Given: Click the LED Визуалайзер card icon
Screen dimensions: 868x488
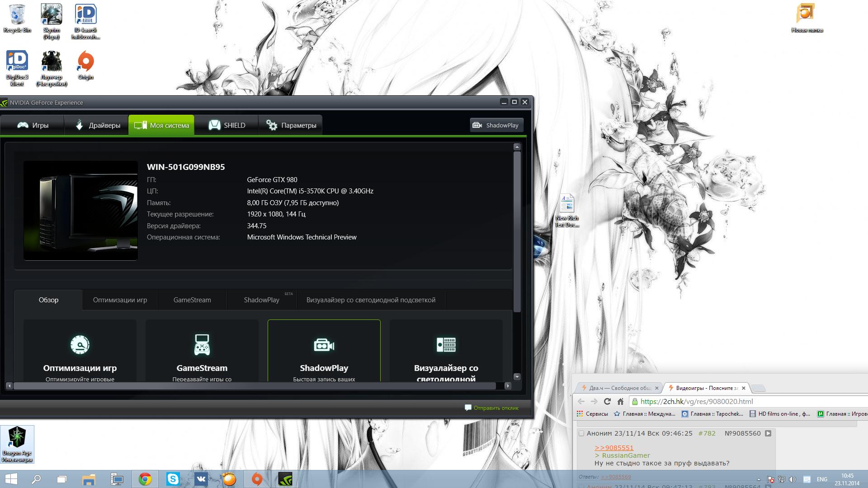Looking at the screenshot, I should 446,345.
